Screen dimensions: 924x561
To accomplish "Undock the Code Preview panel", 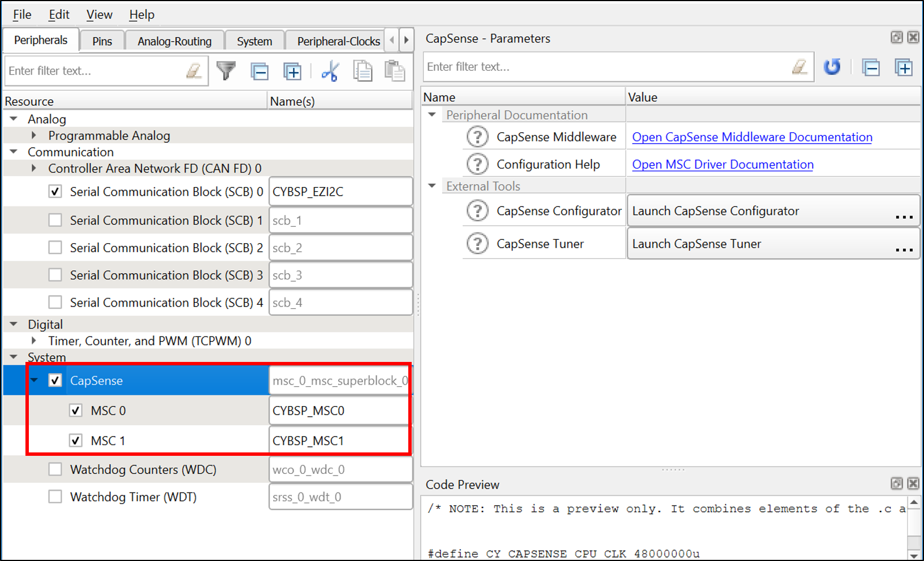I will point(896,484).
